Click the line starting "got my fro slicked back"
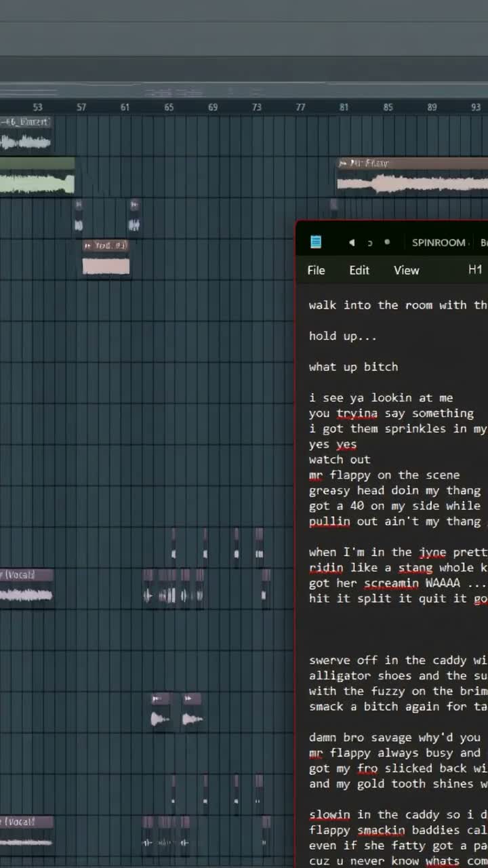 [398, 768]
